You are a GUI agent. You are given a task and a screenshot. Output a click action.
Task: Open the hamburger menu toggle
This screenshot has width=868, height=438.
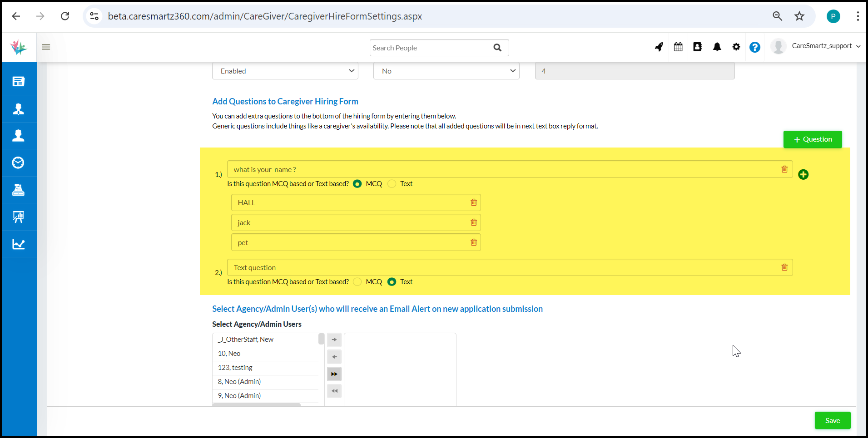[46, 47]
